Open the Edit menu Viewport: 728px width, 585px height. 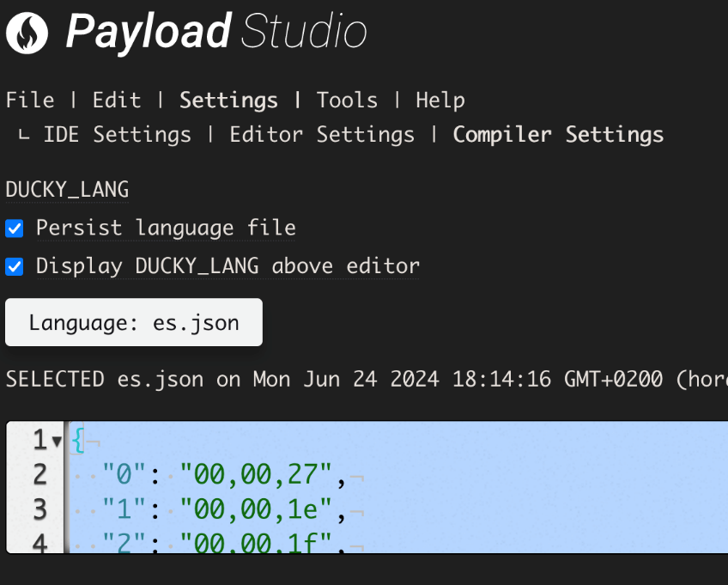point(117,101)
